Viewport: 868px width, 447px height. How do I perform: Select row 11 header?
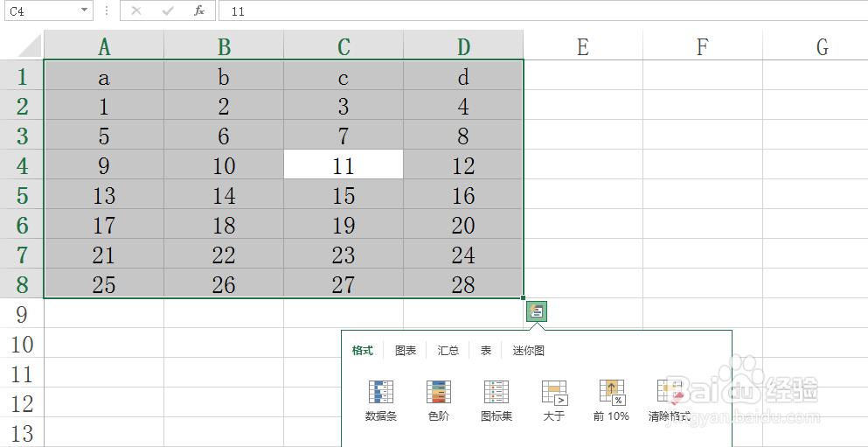[x=22, y=374]
